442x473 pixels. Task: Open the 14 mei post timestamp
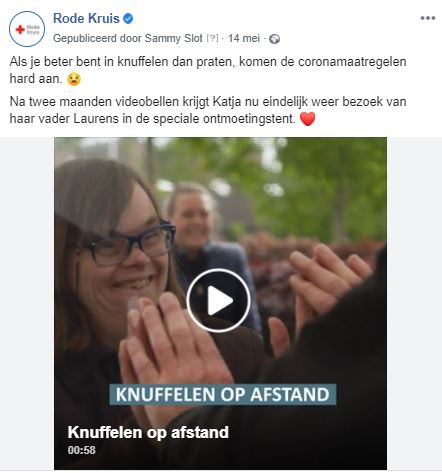pos(244,38)
